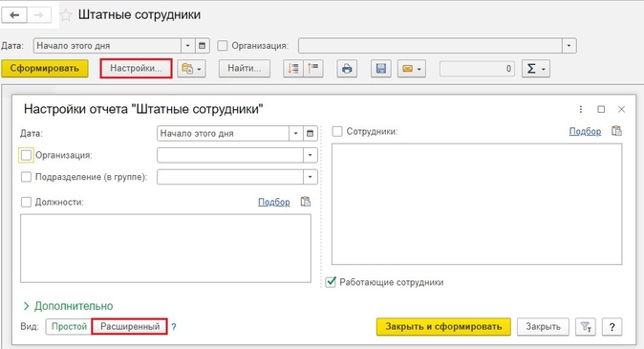Click the envelope email report icon
The image size is (644, 349).
tap(412, 69)
